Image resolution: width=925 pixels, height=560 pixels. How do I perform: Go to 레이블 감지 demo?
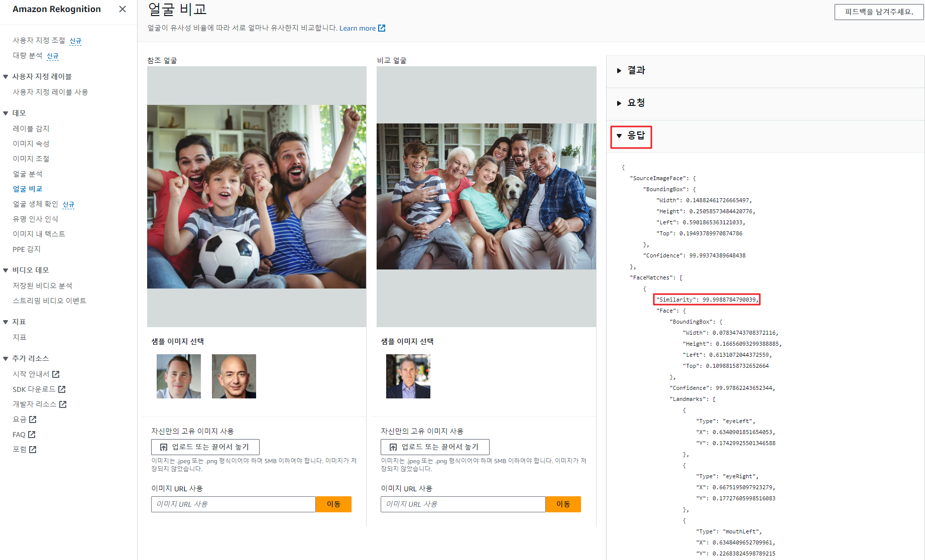(31, 128)
